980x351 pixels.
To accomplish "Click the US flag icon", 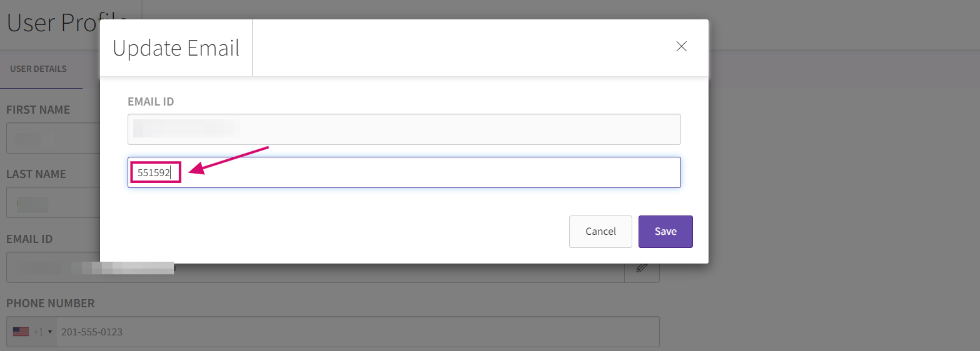I will (21, 332).
